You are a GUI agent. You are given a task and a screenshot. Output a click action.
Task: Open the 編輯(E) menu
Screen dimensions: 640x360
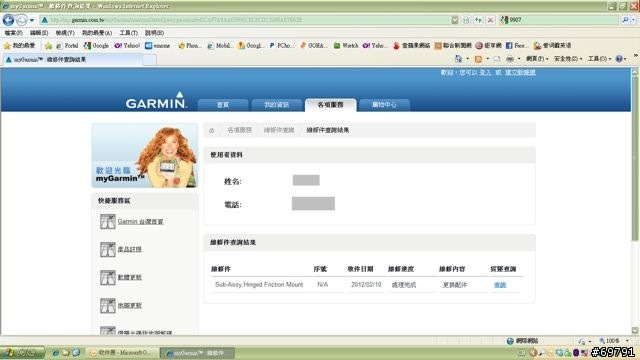point(39,33)
